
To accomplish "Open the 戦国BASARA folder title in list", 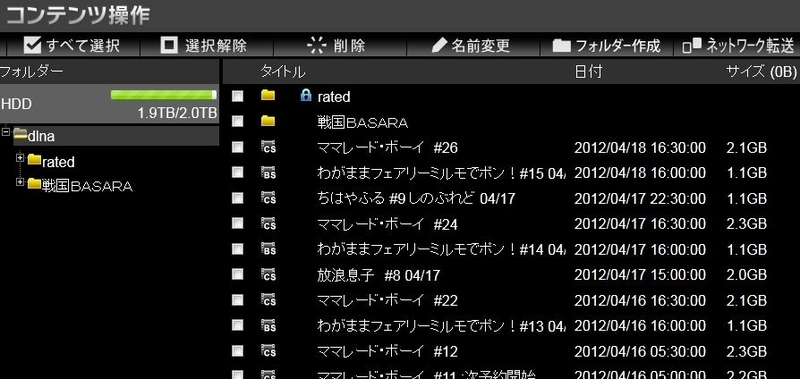I will coord(362,122).
